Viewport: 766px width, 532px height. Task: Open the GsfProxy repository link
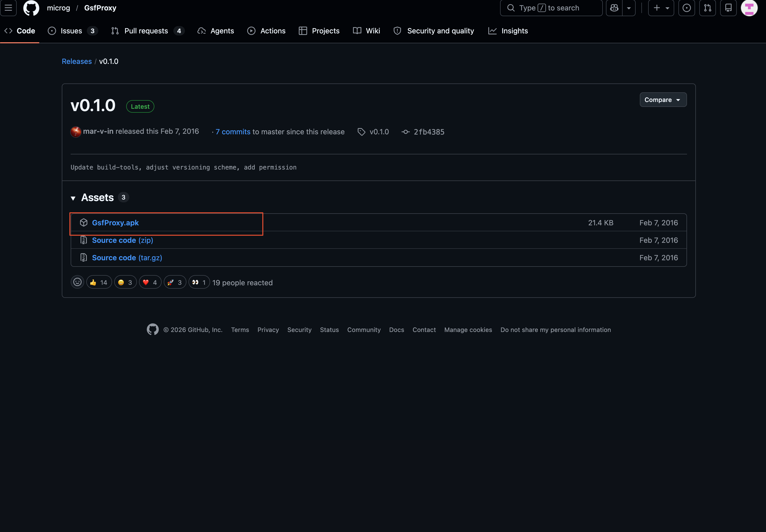click(100, 8)
